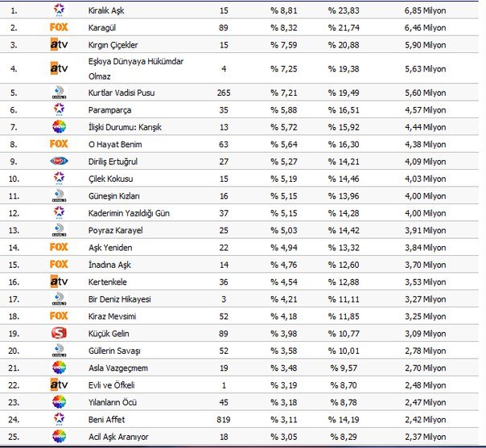486x448 pixels.
Task: Click the atv logo beside Kırgın Çiçekler
Action: pyautogui.click(x=59, y=43)
